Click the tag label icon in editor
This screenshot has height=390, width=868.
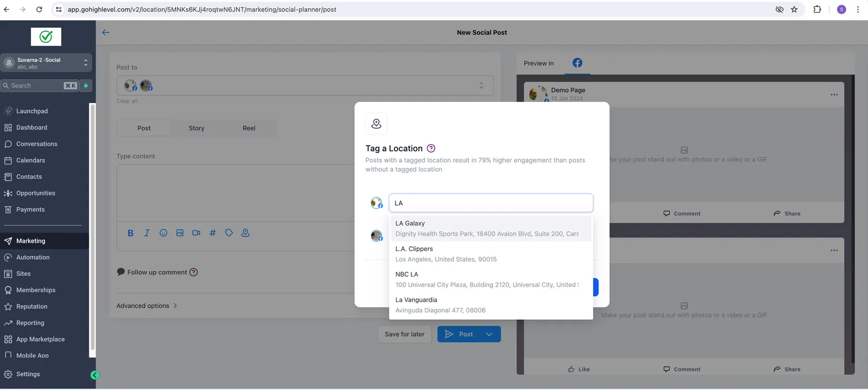[229, 233]
